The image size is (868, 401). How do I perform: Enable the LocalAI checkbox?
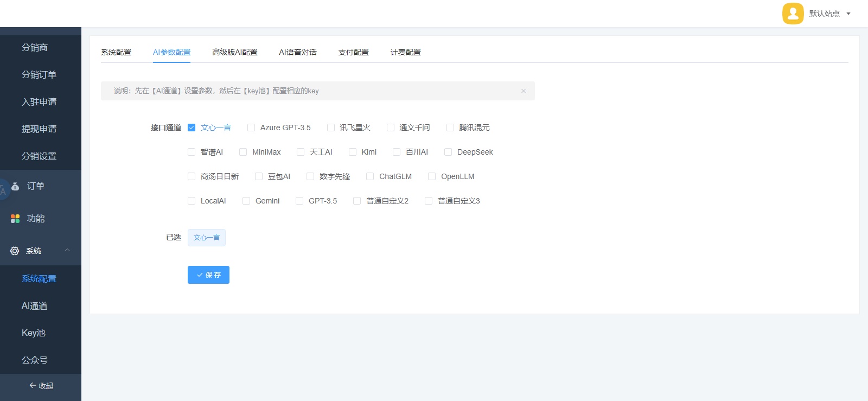[x=192, y=201]
